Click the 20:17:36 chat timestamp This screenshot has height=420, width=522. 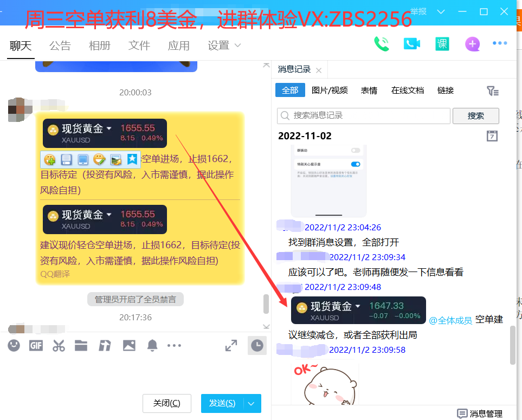click(136, 318)
